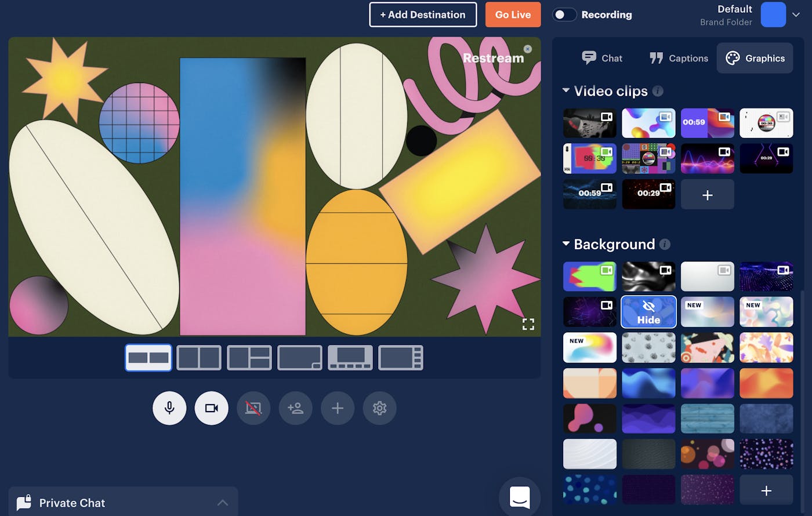
Task: Choose the light gray video background
Action: (708, 276)
